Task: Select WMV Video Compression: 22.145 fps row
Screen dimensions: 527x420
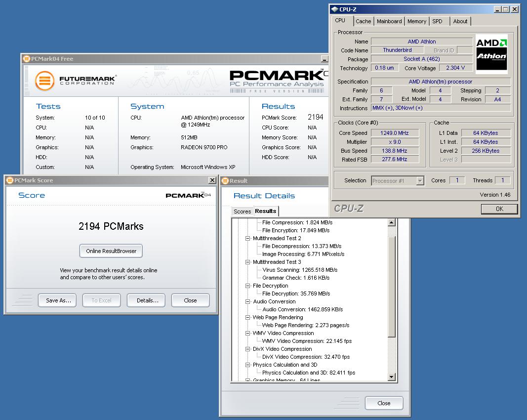Action: pyautogui.click(x=307, y=341)
